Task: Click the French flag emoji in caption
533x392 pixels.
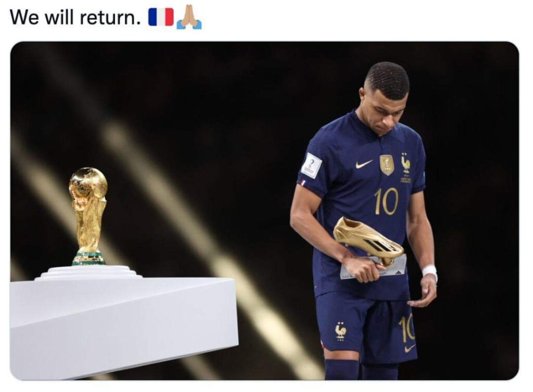Action: click(161, 17)
